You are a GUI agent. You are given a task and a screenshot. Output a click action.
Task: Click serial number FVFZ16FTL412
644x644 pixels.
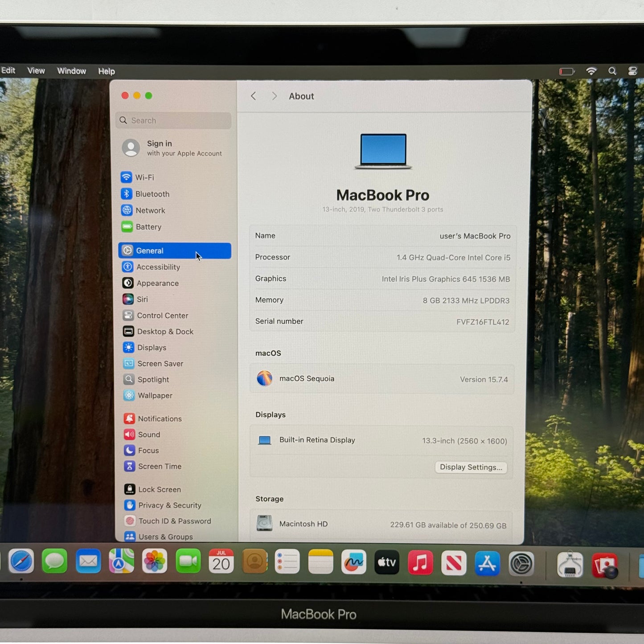tap(483, 322)
